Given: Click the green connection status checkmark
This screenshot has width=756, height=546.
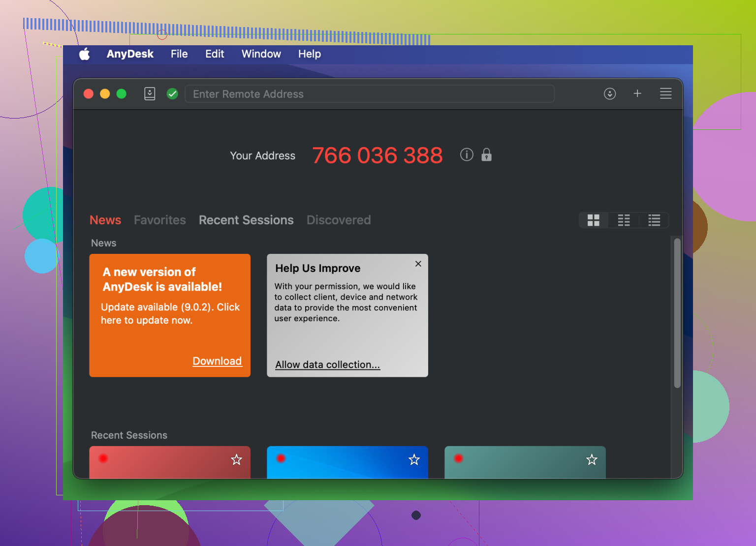Looking at the screenshot, I should [172, 93].
